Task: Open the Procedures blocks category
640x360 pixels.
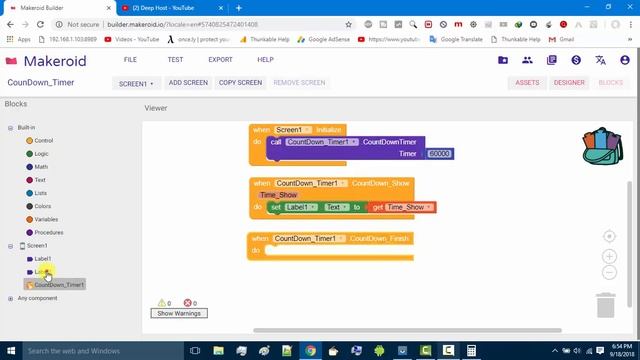Action: (x=45, y=232)
